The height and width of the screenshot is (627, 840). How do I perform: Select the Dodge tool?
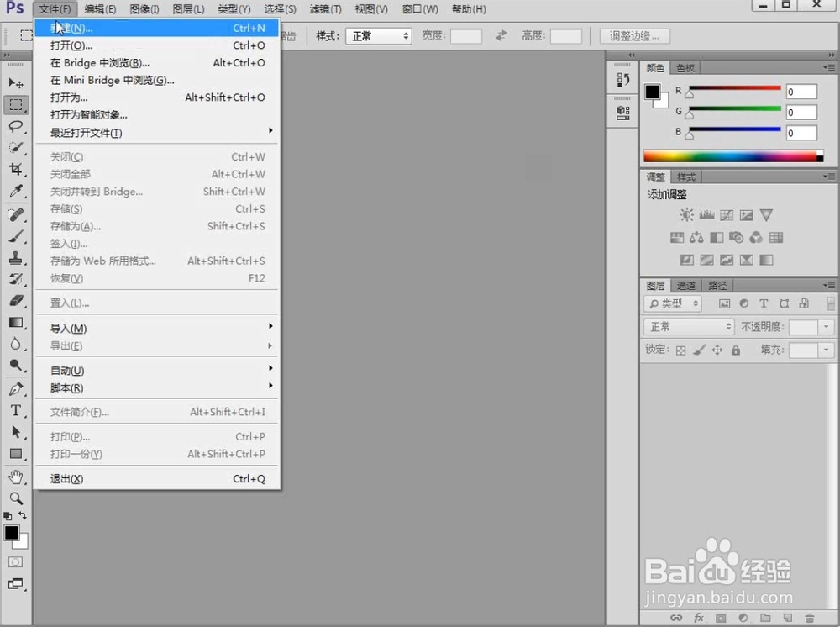(x=15, y=366)
